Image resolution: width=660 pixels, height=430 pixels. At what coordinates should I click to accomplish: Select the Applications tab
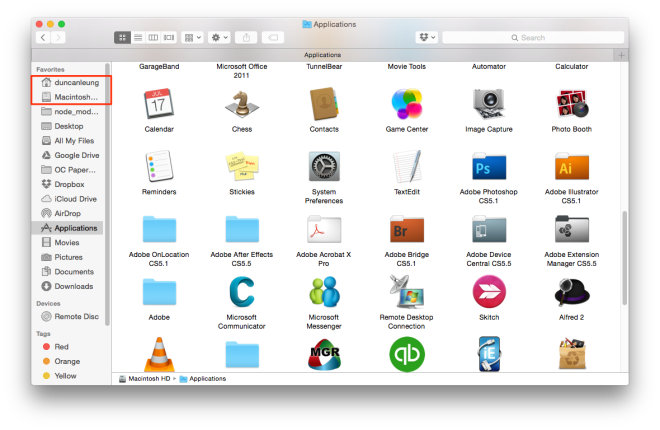click(x=322, y=55)
